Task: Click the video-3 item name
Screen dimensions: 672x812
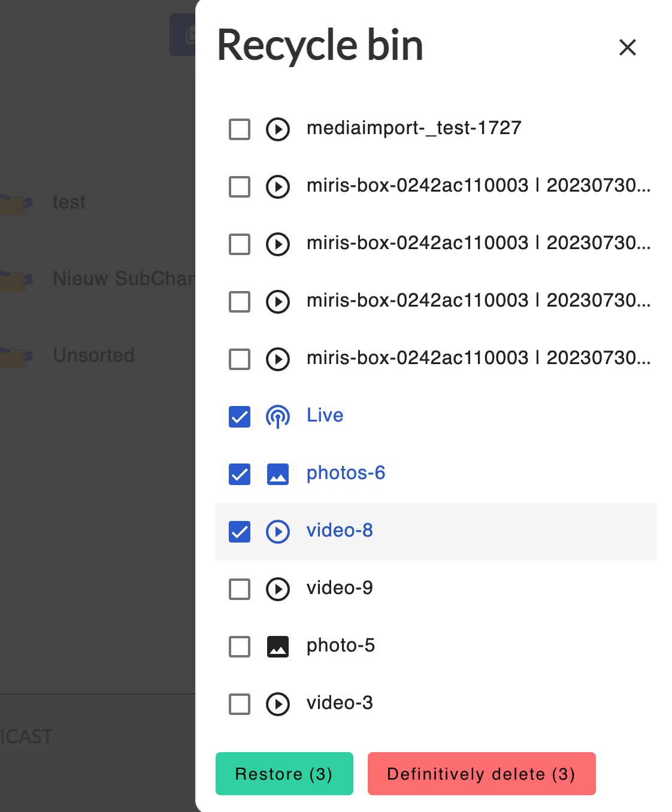Action: click(340, 703)
